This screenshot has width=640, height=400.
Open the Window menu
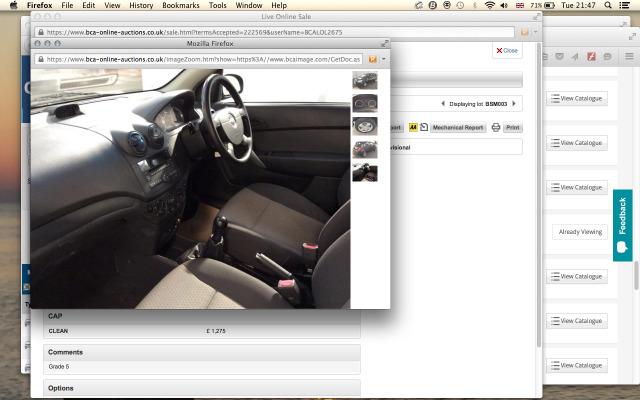pos(249,5)
